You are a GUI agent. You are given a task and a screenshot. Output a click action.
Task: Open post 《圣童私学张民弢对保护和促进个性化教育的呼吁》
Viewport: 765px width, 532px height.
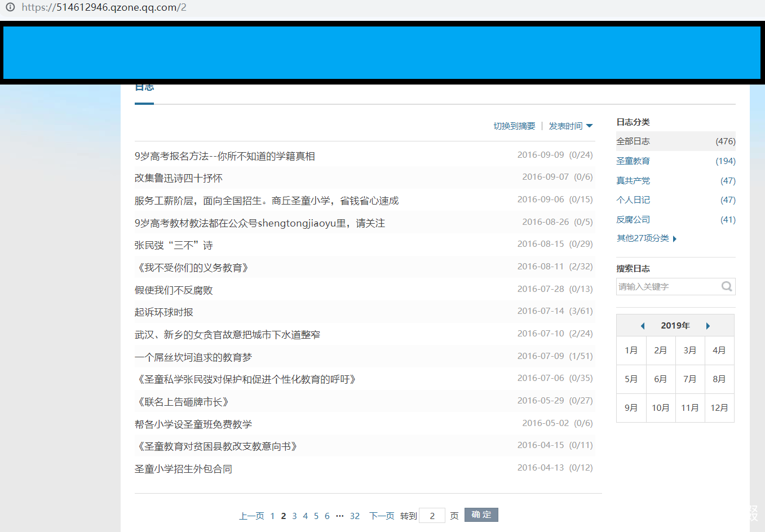point(246,379)
